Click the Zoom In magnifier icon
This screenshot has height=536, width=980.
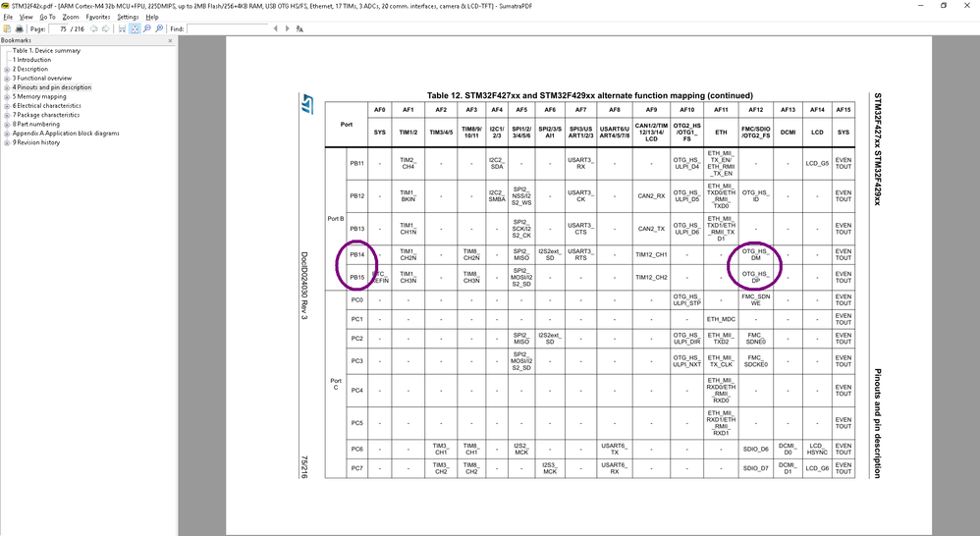pos(159,28)
